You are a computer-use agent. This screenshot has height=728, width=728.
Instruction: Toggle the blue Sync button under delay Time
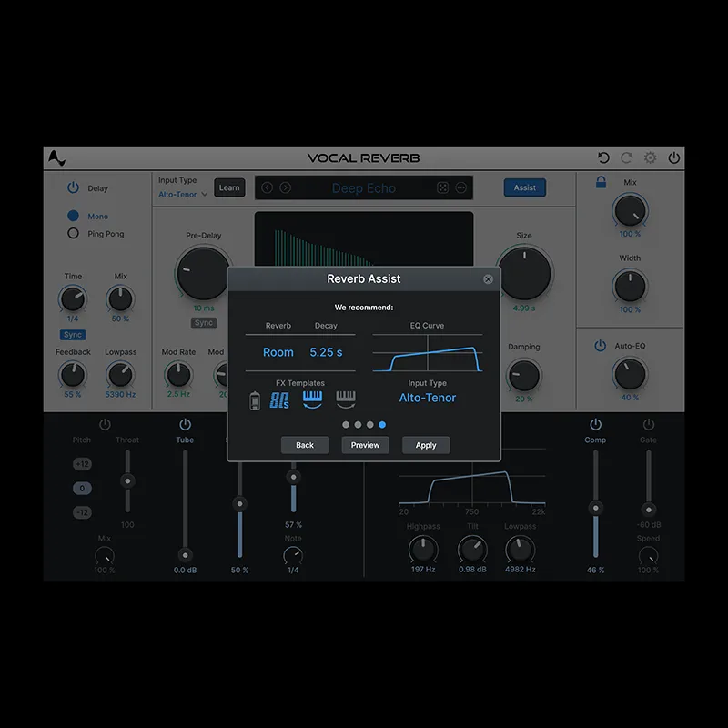(73, 335)
